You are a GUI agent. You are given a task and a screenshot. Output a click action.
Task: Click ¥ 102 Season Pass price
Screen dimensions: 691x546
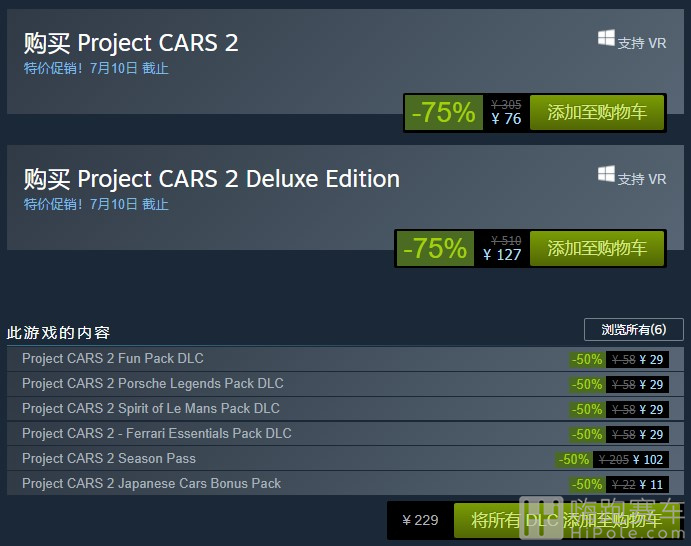tap(648, 460)
